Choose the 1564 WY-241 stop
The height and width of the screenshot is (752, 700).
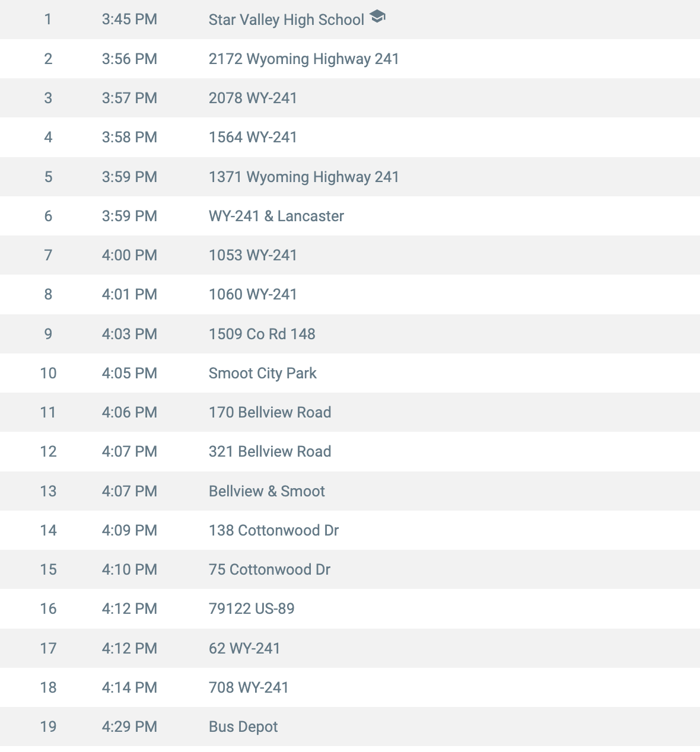[x=350, y=137]
